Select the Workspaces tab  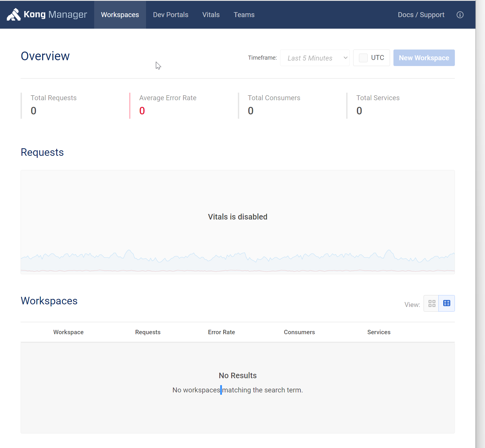coord(120,14)
